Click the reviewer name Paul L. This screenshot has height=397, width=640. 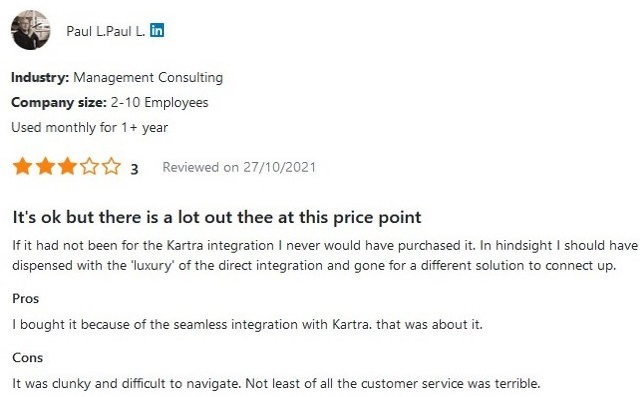point(106,31)
